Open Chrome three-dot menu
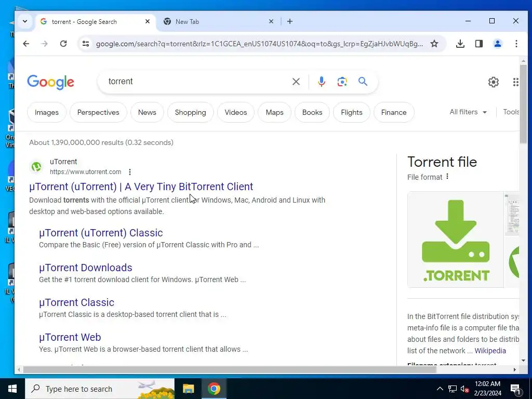 click(516, 44)
